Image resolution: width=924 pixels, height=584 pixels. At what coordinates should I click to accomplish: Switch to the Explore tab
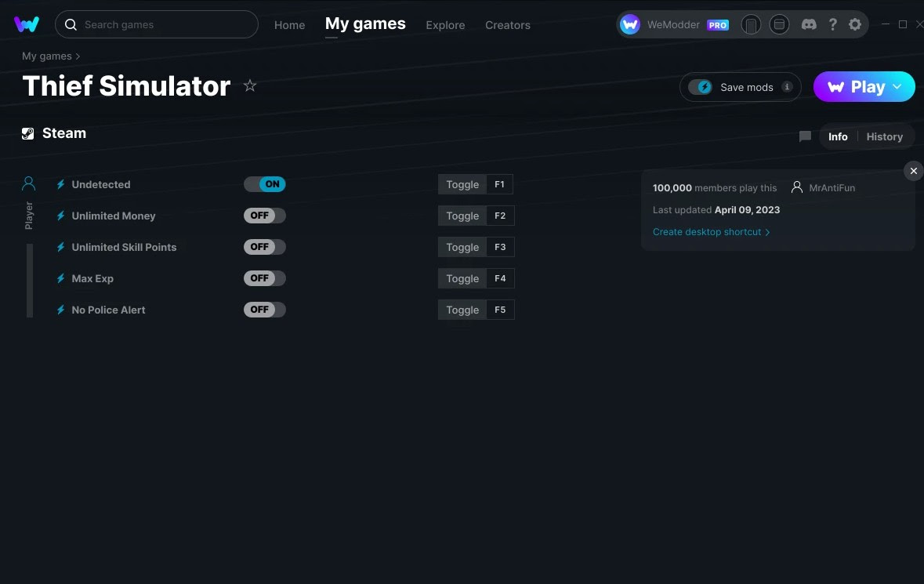click(x=445, y=25)
